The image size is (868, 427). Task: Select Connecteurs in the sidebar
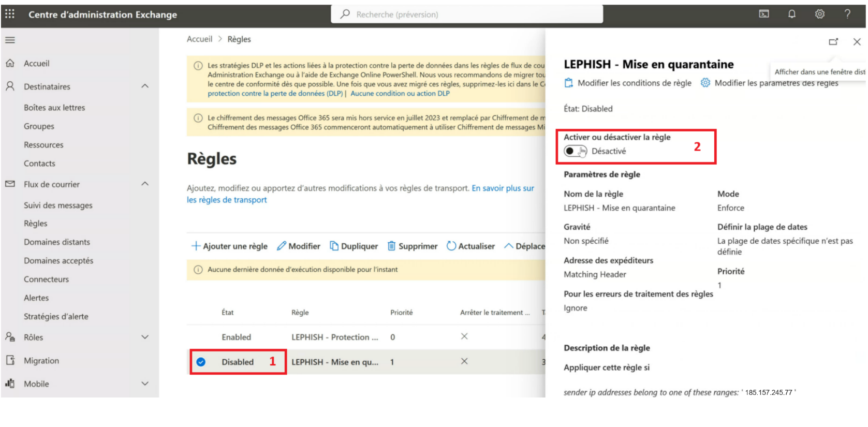pyautogui.click(x=46, y=279)
